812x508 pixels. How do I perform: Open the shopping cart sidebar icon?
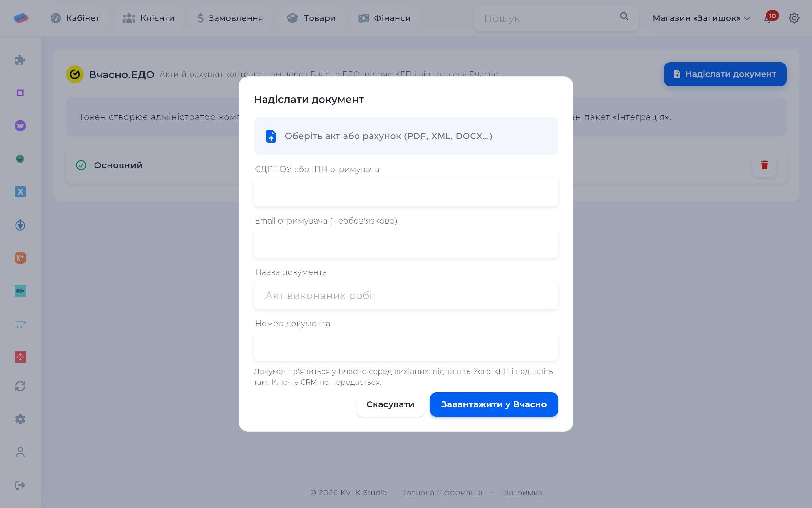point(20,324)
